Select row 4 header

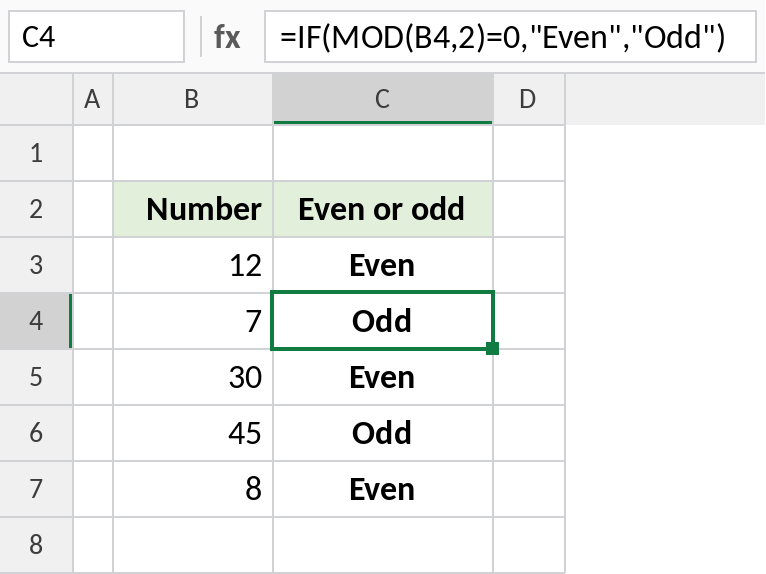[36, 321]
